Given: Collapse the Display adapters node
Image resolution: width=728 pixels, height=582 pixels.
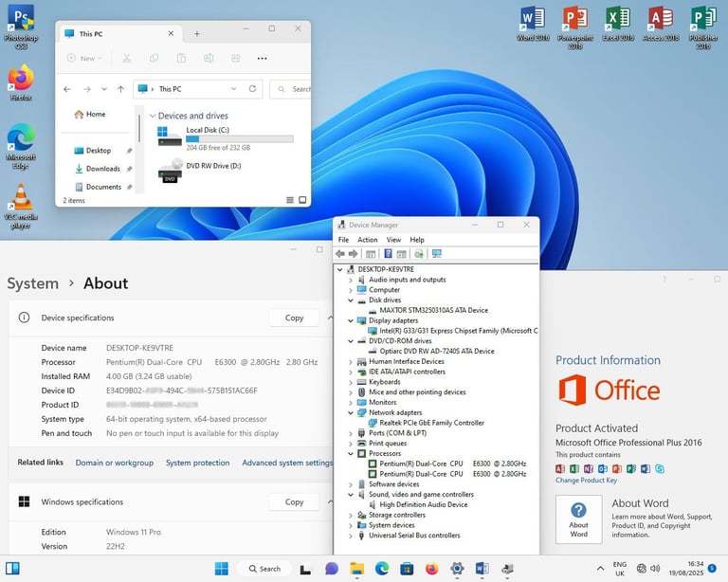Looking at the screenshot, I should (x=351, y=320).
